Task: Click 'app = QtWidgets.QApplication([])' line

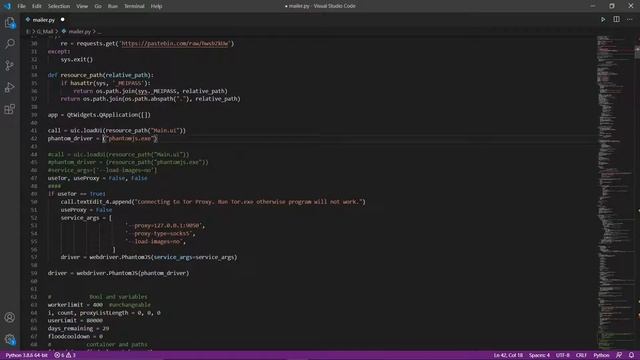Action: 99,115
